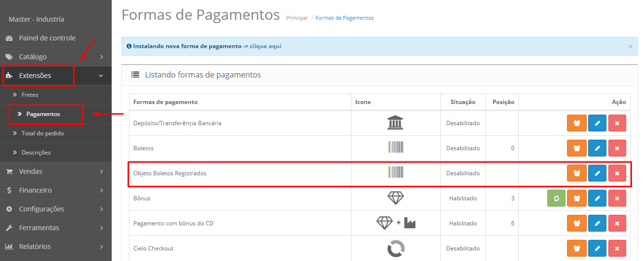This screenshot has height=261, width=644.
Task: Follow the 'clique aqui' link
Action: [265, 46]
